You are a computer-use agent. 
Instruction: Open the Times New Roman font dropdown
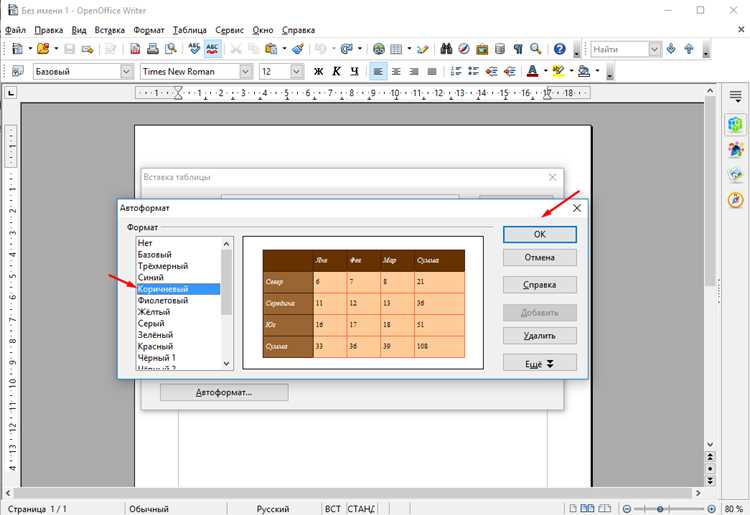(x=245, y=71)
